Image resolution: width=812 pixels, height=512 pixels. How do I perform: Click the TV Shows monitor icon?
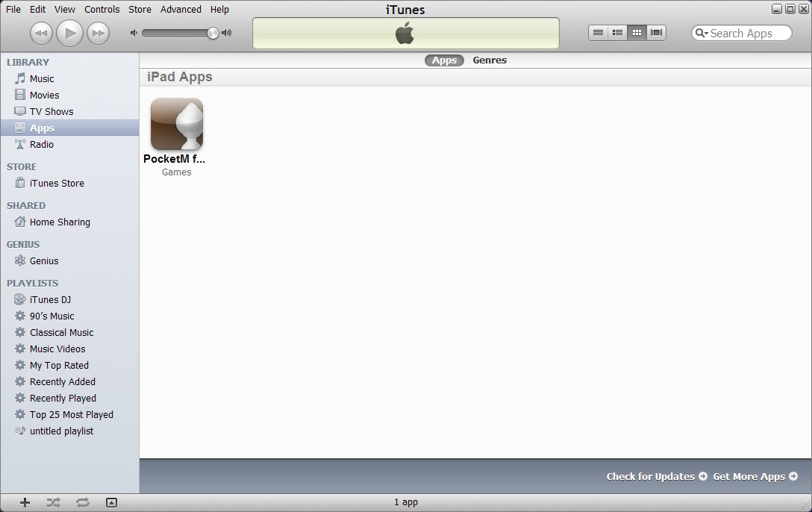19,111
